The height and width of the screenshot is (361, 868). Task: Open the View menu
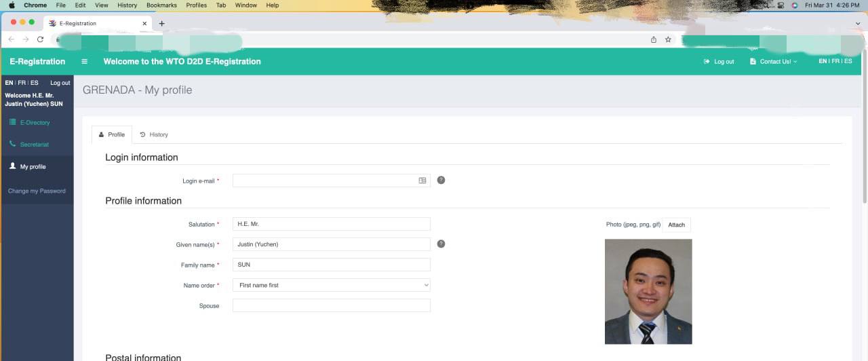pos(101,5)
